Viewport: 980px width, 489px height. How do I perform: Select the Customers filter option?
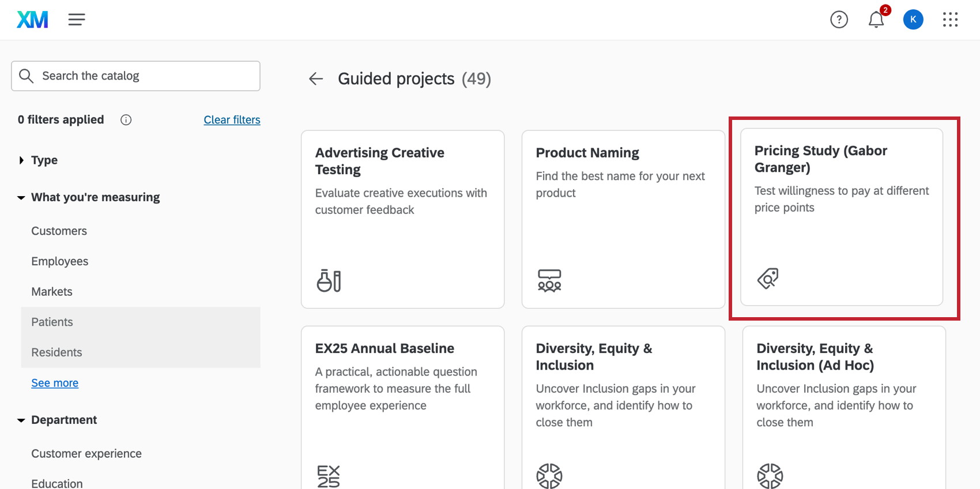click(x=59, y=231)
